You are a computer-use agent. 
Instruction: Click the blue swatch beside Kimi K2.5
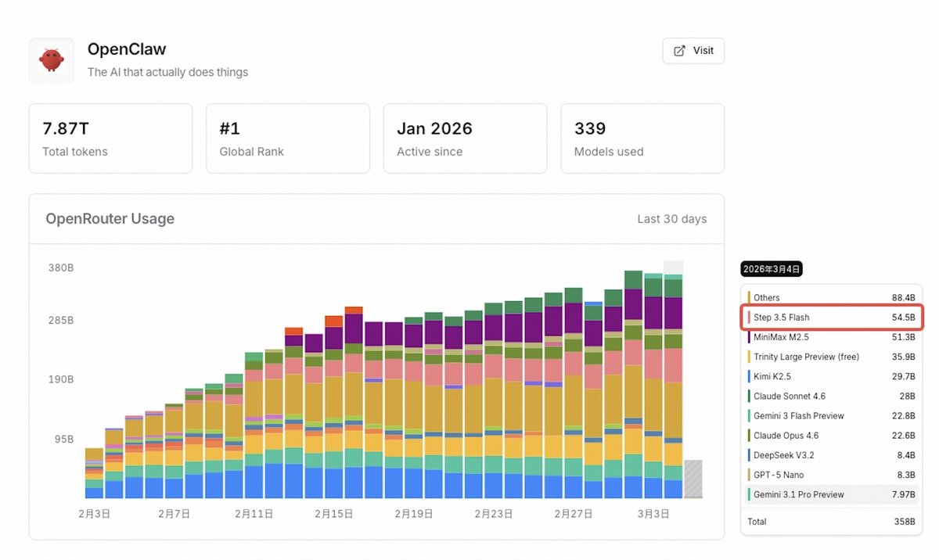749,376
